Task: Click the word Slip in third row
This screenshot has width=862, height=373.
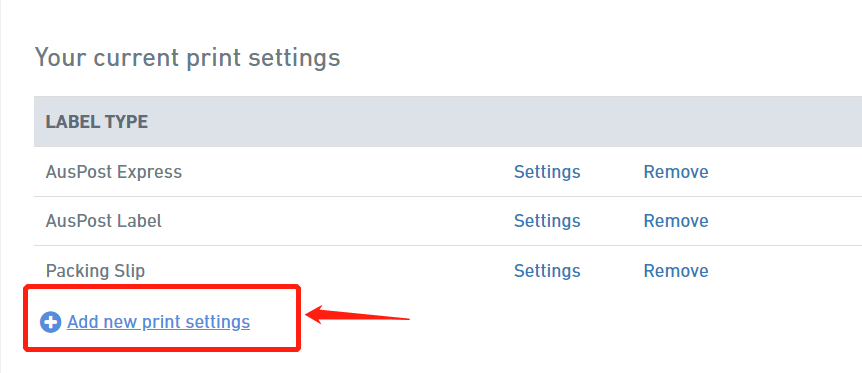Action: pyautogui.click(x=130, y=270)
